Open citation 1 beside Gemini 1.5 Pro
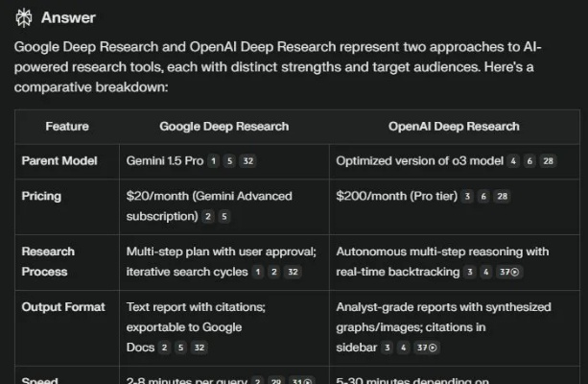588x384 pixels. click(214, 161)
